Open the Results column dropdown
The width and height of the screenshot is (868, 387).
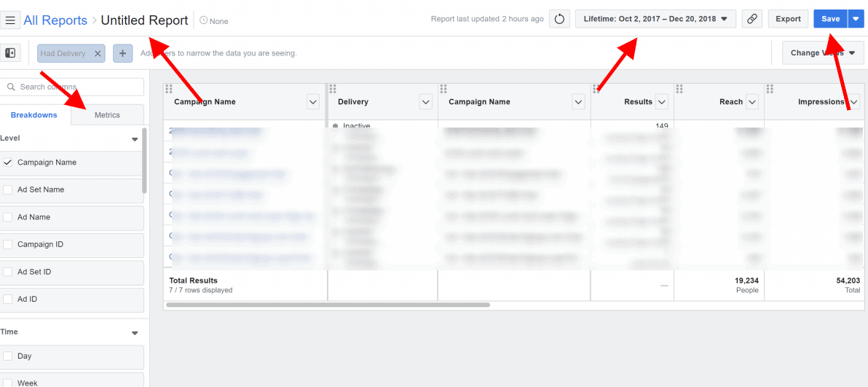[x=661, y=102]
